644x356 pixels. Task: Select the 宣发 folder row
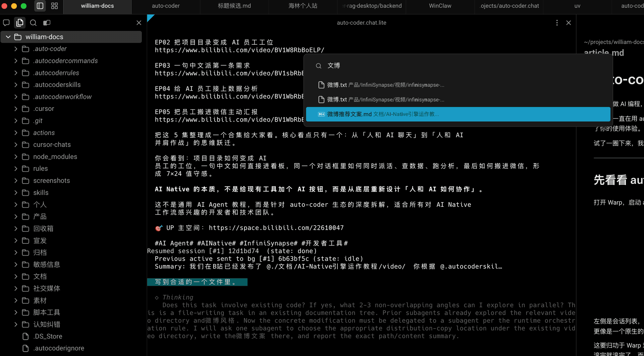pos(71,240)
